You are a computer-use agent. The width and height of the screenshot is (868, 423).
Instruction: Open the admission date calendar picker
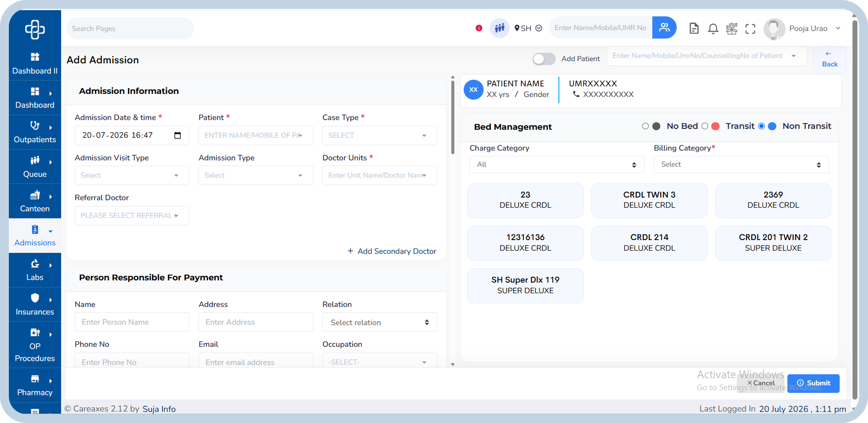pyautogui.click(x=178, y=136)
